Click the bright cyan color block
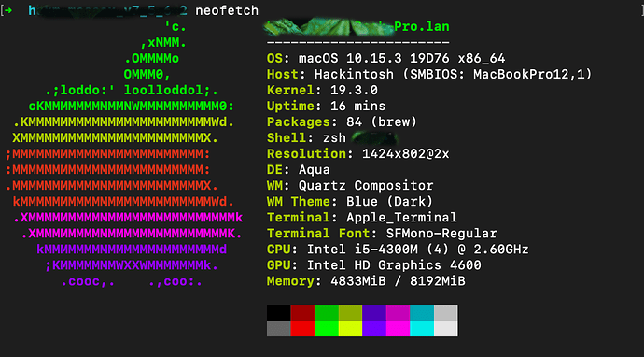Image resolution: width=644 pixels, height=357 pixels. pyautogui.click(x=422, y=329)
